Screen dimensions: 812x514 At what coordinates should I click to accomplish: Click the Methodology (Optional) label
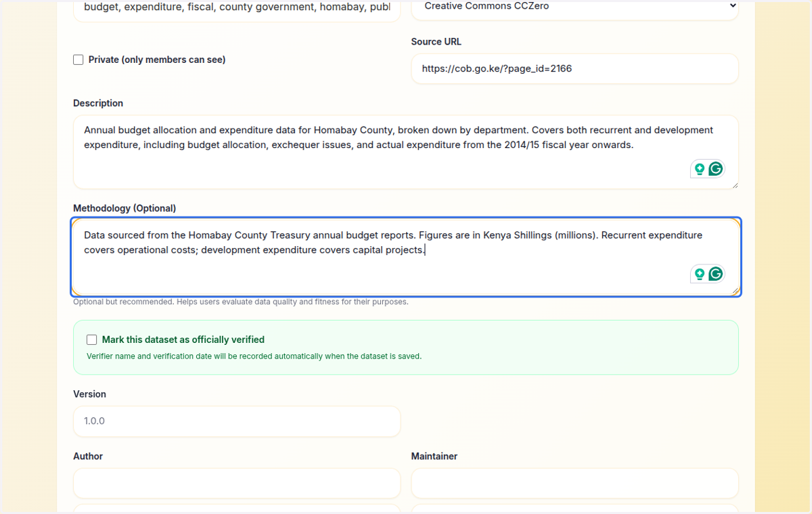tap(125, 208)
